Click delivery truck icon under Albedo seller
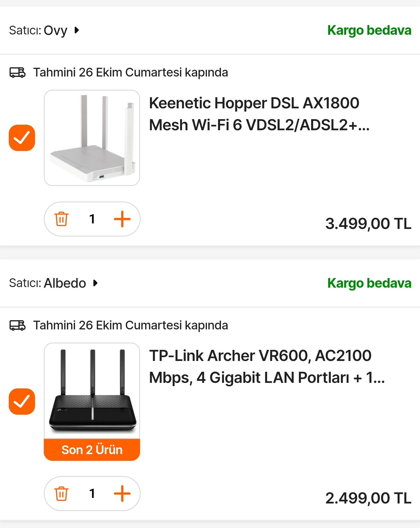The height and width of the screenshot is (528, 420). (18, 325)
